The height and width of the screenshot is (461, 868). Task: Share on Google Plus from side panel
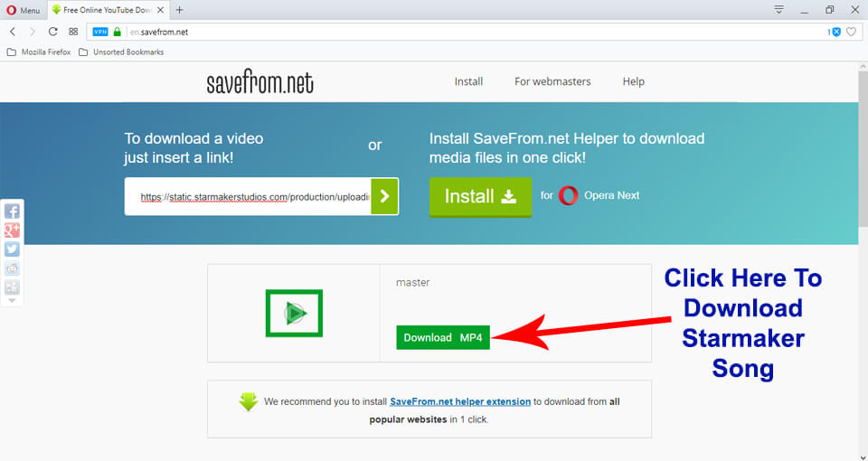click(12, 230)
